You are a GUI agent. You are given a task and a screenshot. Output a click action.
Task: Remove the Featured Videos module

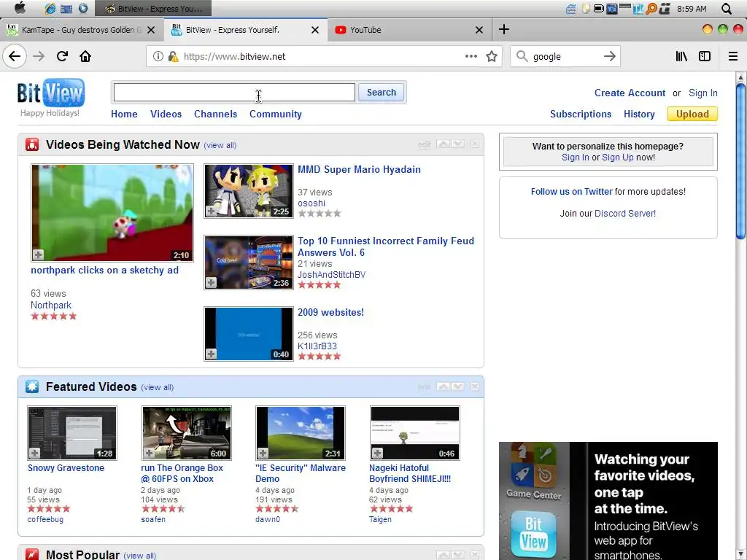point(474,386)
